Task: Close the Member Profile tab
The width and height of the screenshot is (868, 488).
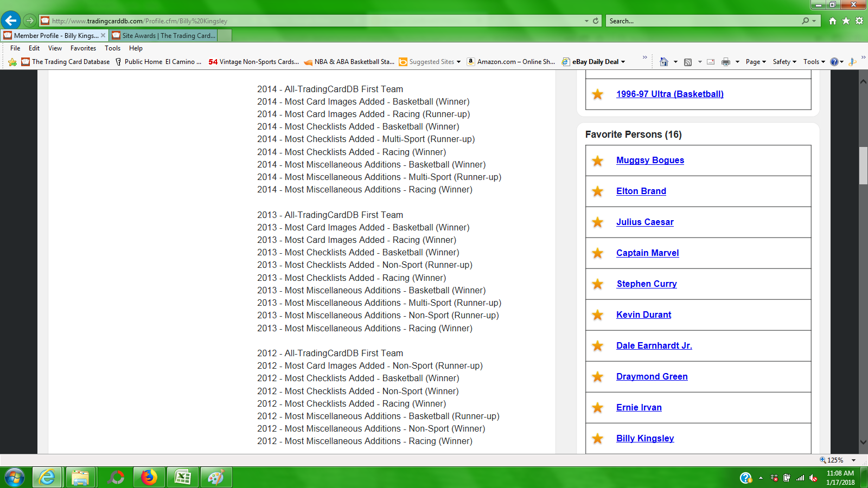Action: (x=103, y=35)
